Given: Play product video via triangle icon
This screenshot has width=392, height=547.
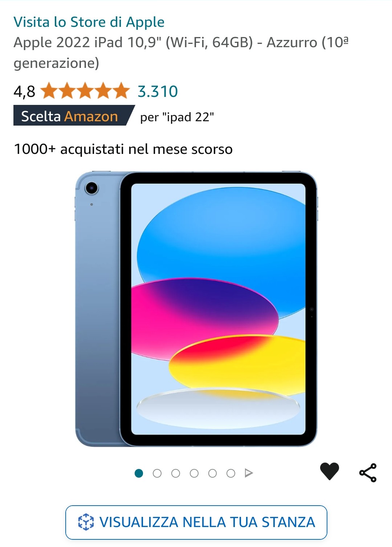Looking at the screenshot, I should 249,473.
